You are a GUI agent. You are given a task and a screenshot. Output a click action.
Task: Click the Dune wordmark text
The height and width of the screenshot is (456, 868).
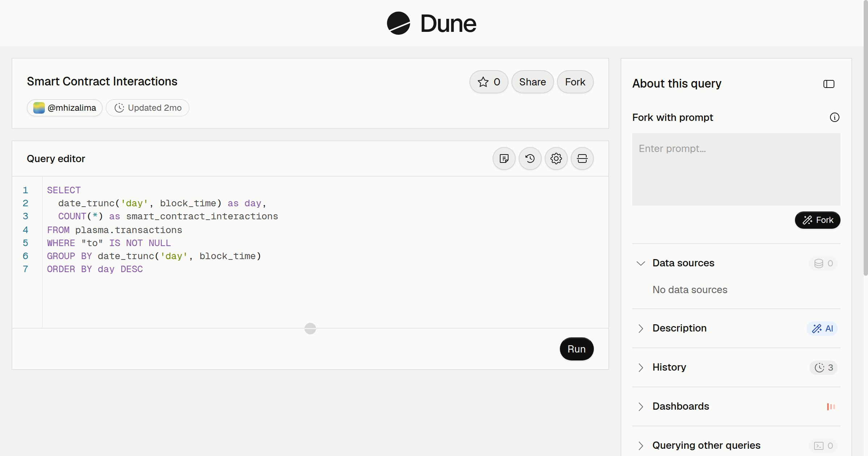[x=448, y=24]
